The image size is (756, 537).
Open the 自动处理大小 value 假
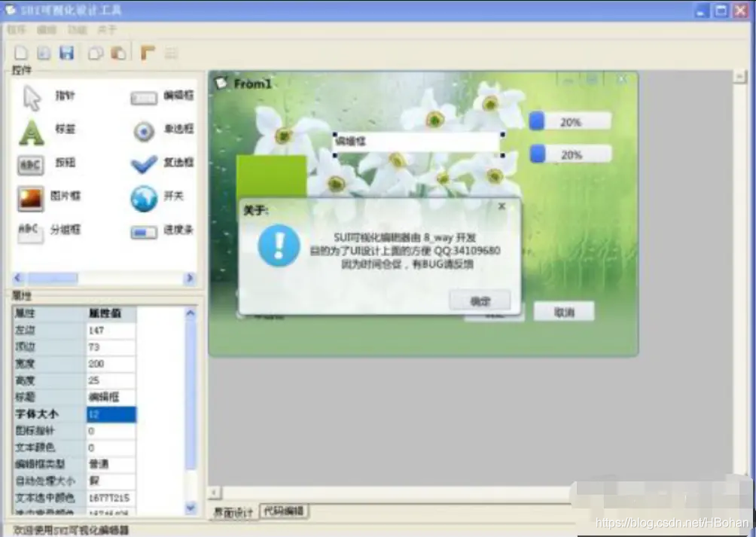(111, 481)
